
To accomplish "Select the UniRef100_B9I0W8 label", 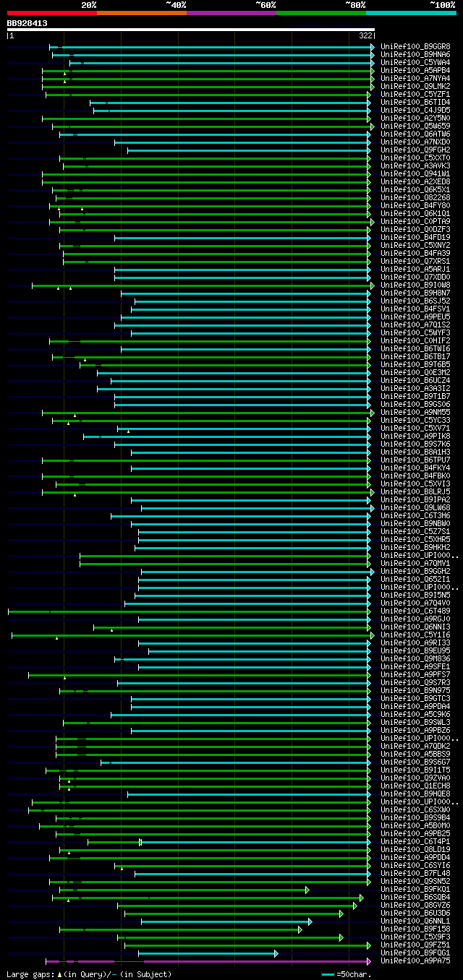I will [415, 285].
